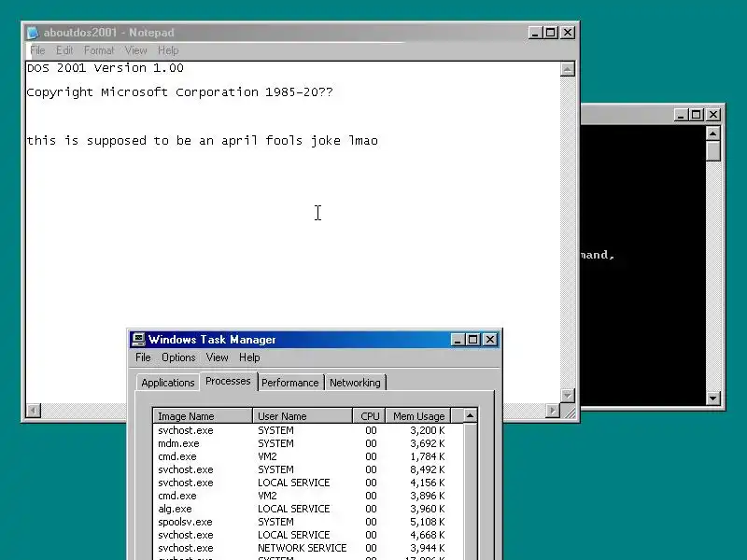Select alg.exe process row
747x560 pixels.
308,509
